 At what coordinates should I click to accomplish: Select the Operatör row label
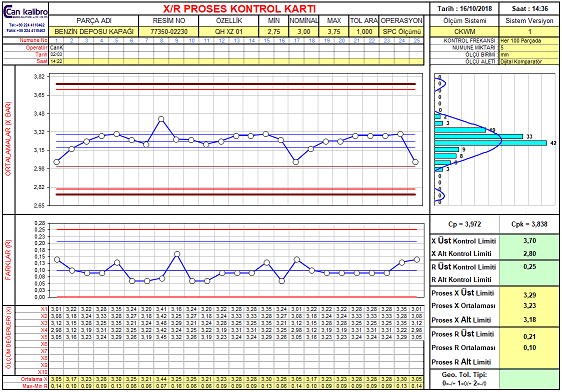click(x=36, y=47)
